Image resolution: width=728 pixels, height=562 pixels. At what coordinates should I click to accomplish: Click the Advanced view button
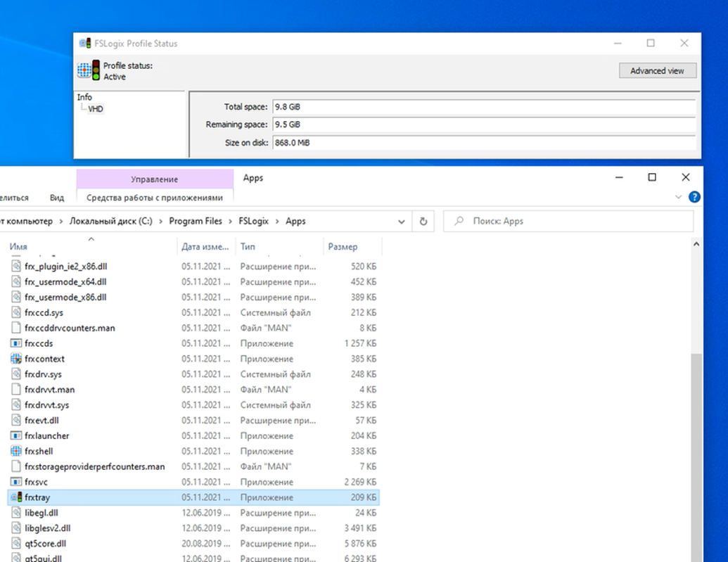(x=657, y=70)
